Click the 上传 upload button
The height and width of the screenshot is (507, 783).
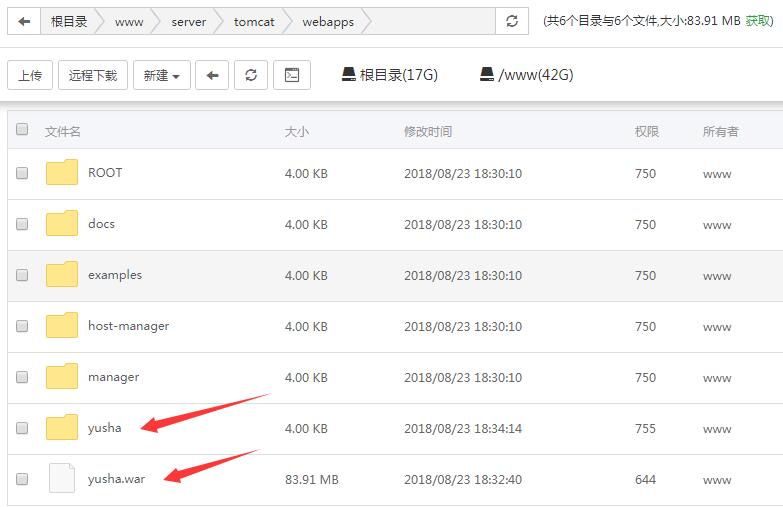tap(30, 75)
